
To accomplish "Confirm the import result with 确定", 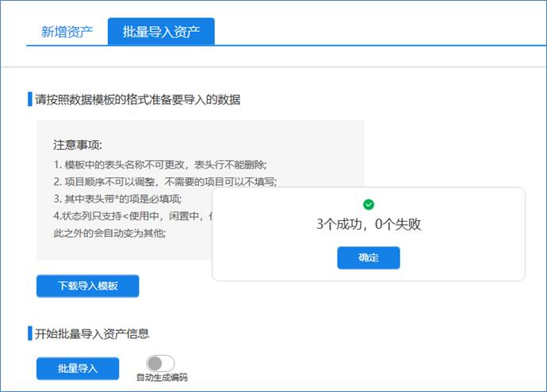I will 368,258.
